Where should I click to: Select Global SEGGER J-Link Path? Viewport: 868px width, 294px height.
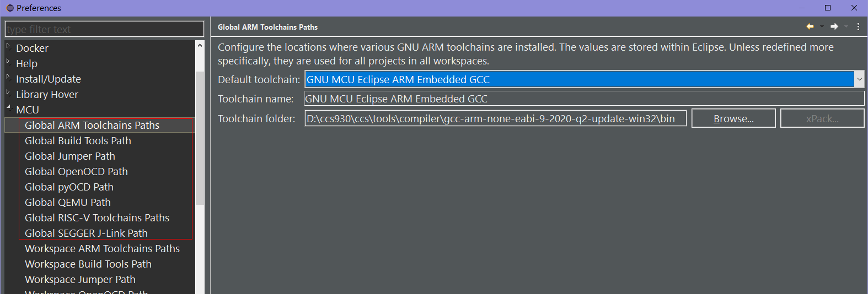click(x=86, y=233)
